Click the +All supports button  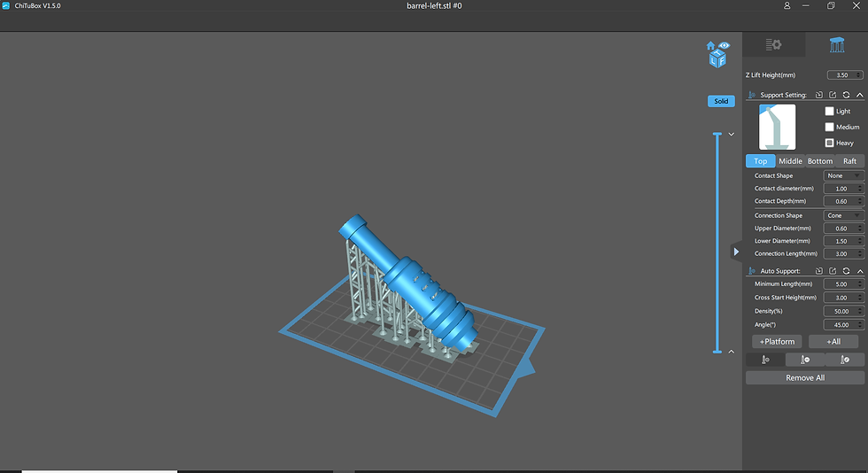(833, 342)
